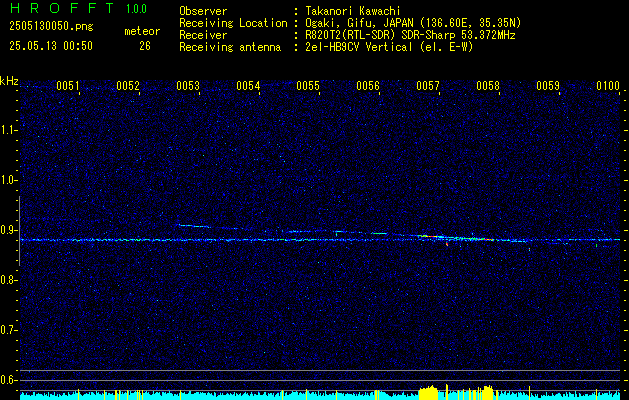Screen dimensions: 629x400
Task: Click the meteor count label
Action: coord(142,31)
